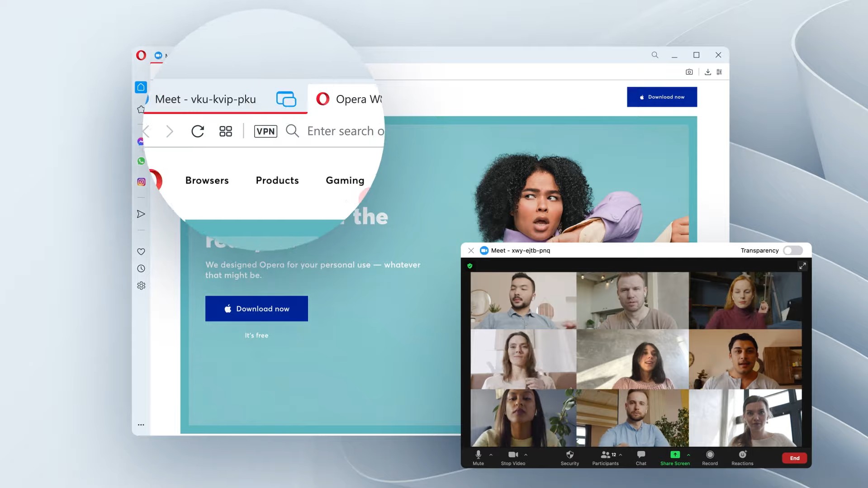This screenshot has width=868, height=488.
Task: Select the bottom-right participant video tile
Action: pos(745,418)
